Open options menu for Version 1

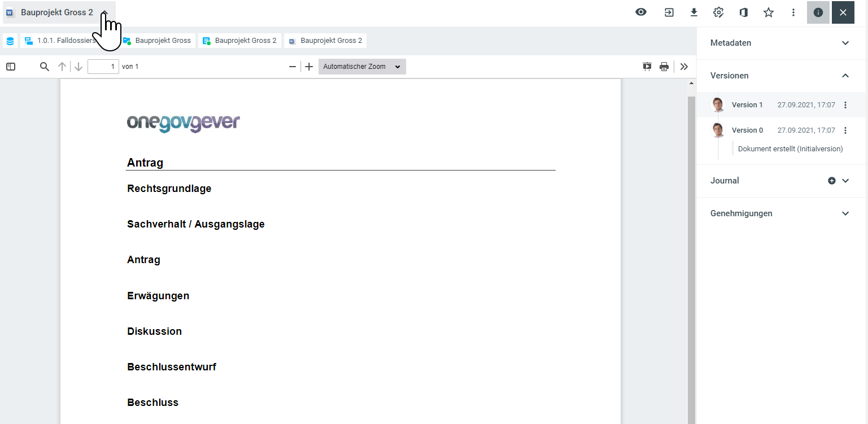[845, 105]
